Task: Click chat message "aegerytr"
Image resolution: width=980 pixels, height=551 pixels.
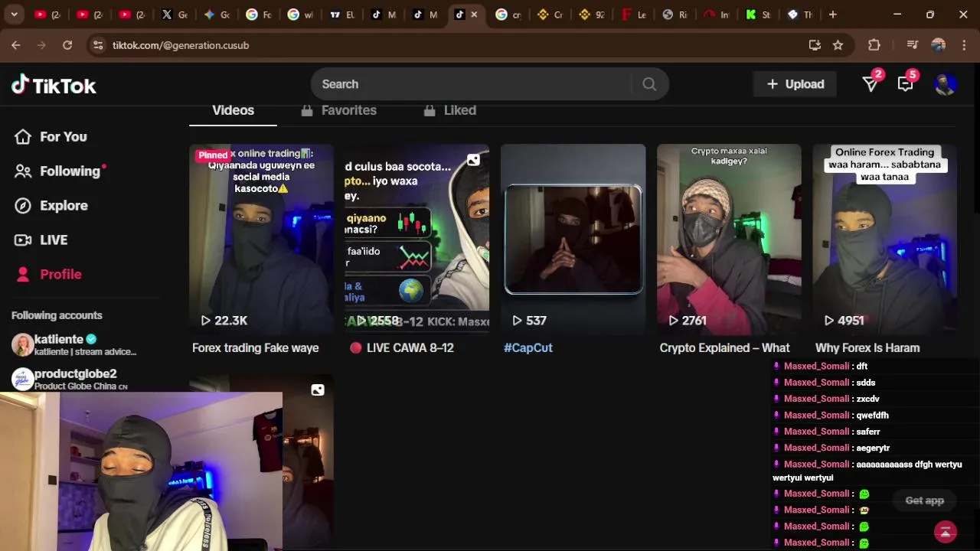Action: pos(874,448)
